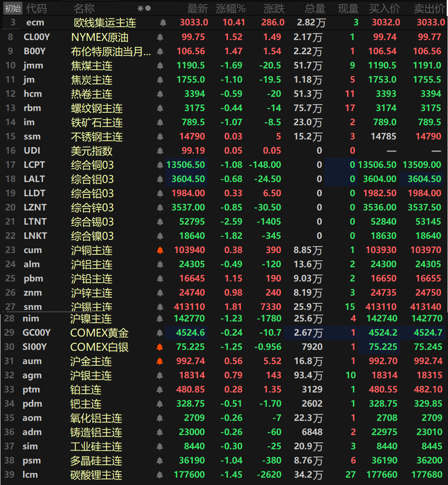Screen dimensions: 448x485
Task: Select the 钯主连 contract name
Action: point(85,404)
